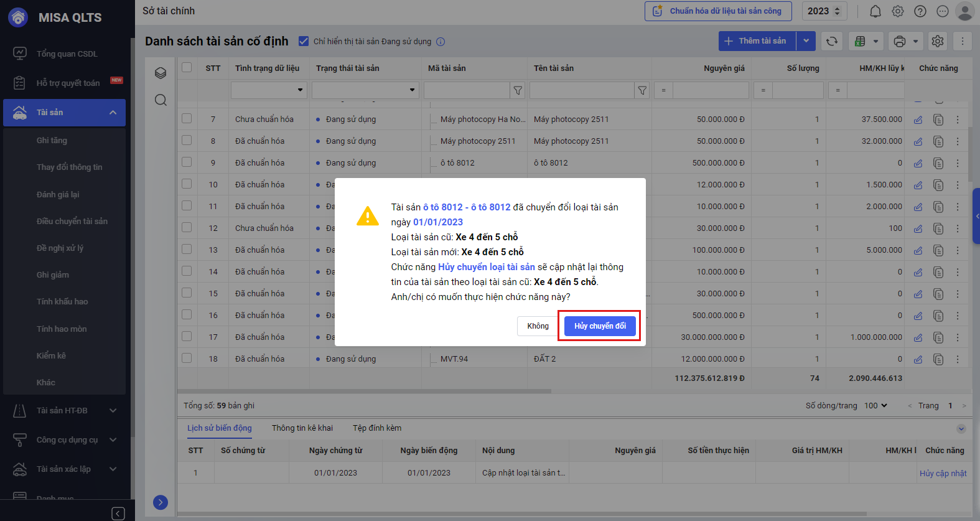
Task: Expand the 'Thêm tài sản' dropdown arrow
Action: pyautogui.click(x=806, y=41)
